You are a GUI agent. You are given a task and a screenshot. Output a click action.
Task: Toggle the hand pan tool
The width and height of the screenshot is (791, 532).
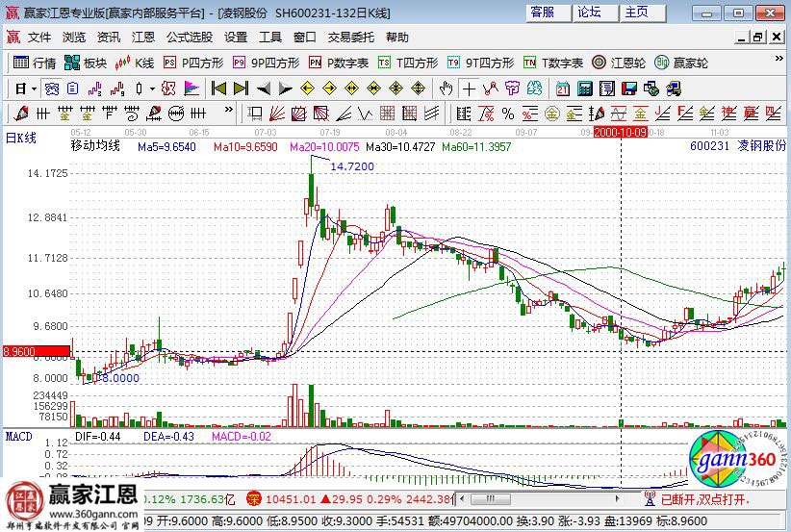446,89
